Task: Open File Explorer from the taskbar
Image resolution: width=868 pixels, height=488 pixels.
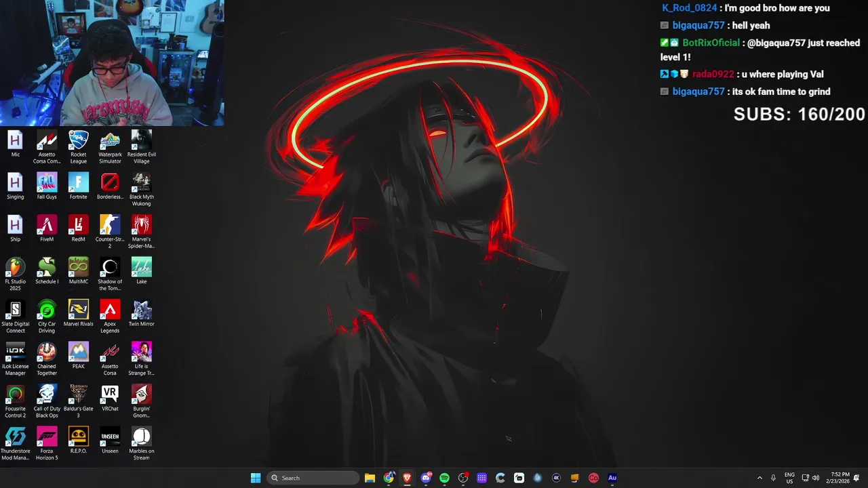Action: [370, 478]
